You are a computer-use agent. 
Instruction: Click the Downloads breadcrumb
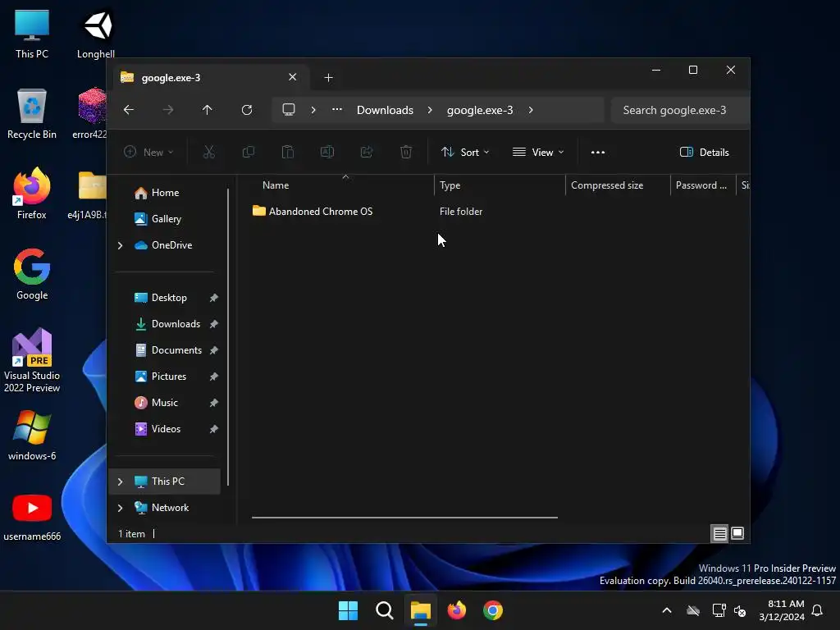[x=386, y=110]
